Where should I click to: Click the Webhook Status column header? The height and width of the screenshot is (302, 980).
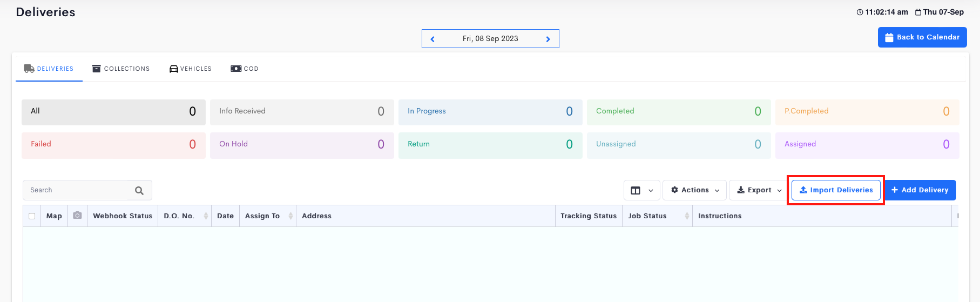coord(123,216)
